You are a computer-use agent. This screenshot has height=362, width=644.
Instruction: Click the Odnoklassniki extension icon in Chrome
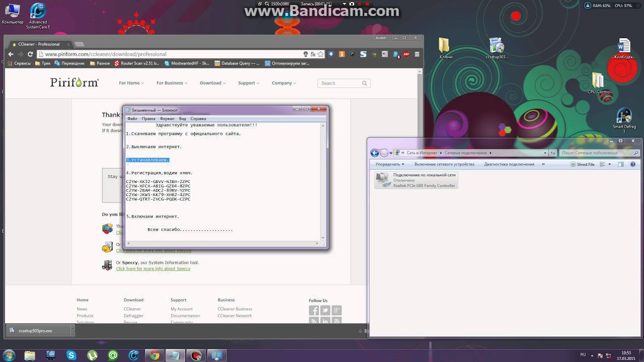pos(342,54)
